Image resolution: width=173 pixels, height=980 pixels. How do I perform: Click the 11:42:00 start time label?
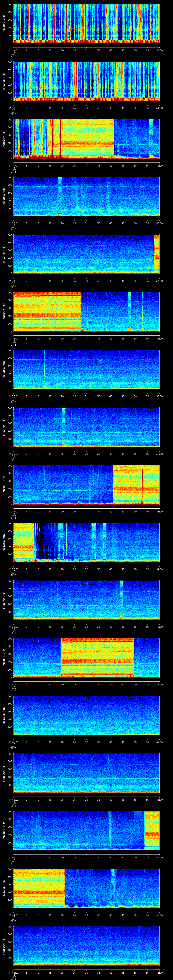click(14, 799)
